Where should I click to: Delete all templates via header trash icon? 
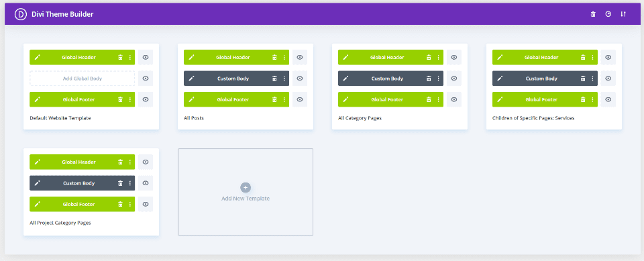[x=593, y=14]
